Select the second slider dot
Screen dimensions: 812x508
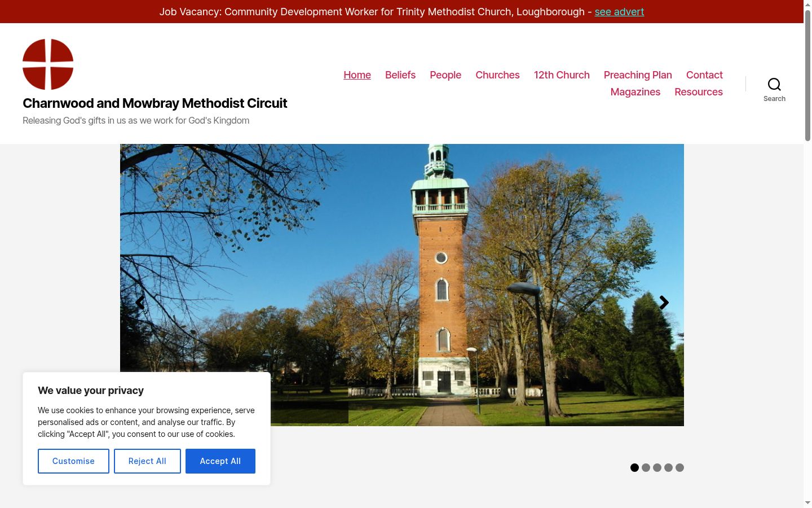646,467
